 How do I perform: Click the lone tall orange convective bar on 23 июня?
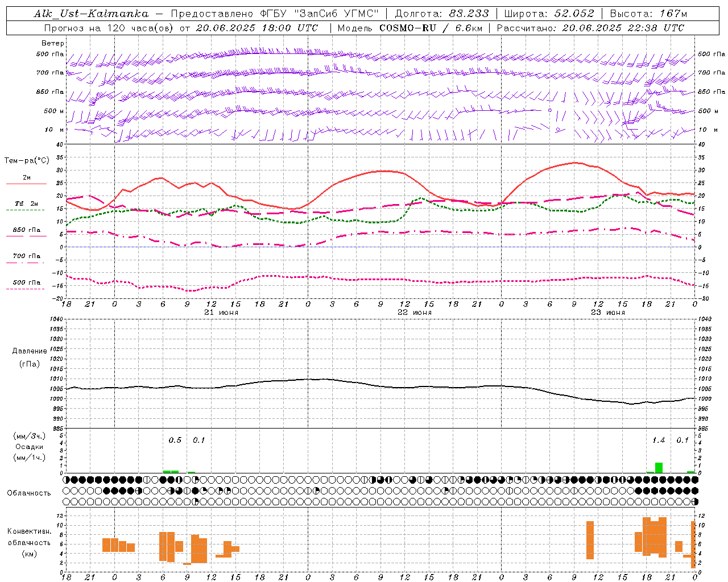590,540
